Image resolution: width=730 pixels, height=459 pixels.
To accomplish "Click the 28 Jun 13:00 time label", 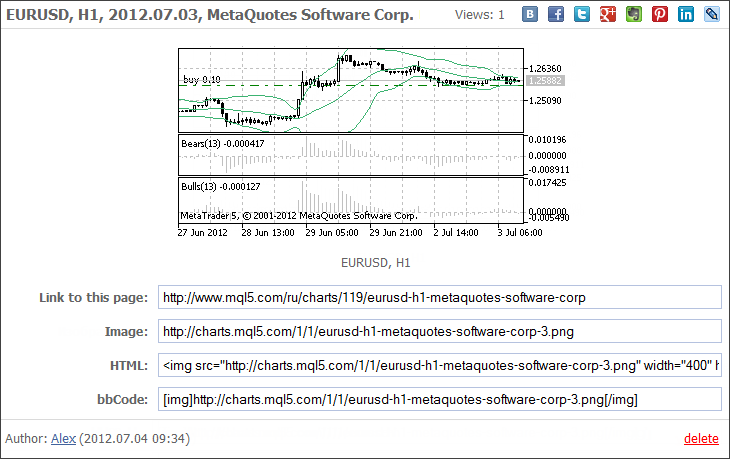I will 268,232.
